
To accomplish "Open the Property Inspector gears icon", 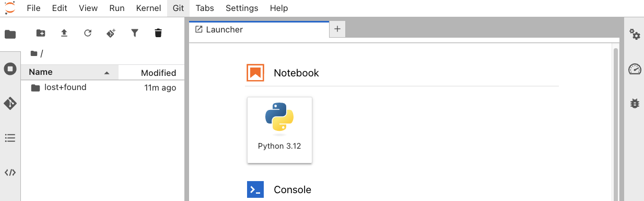I will point(635,35).
